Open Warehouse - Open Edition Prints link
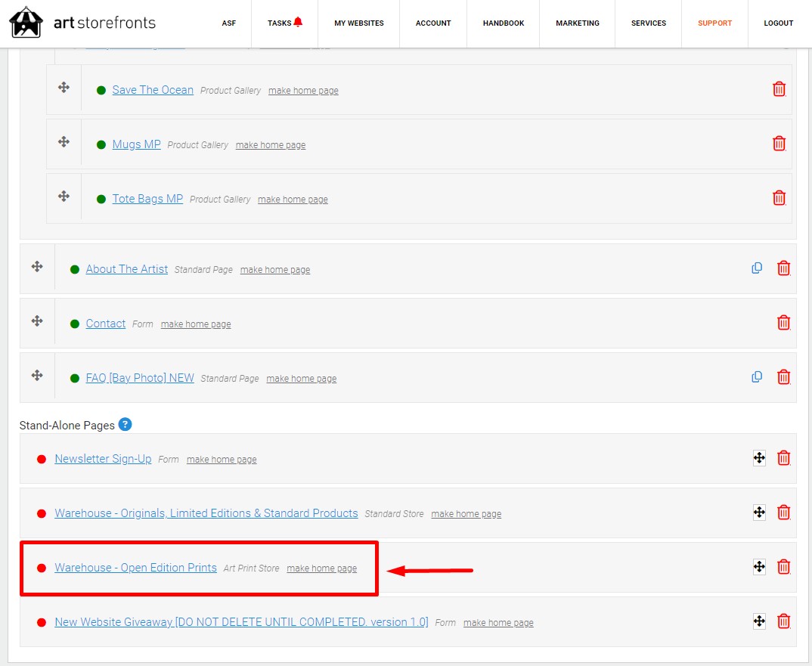 (x=135, y=567)
